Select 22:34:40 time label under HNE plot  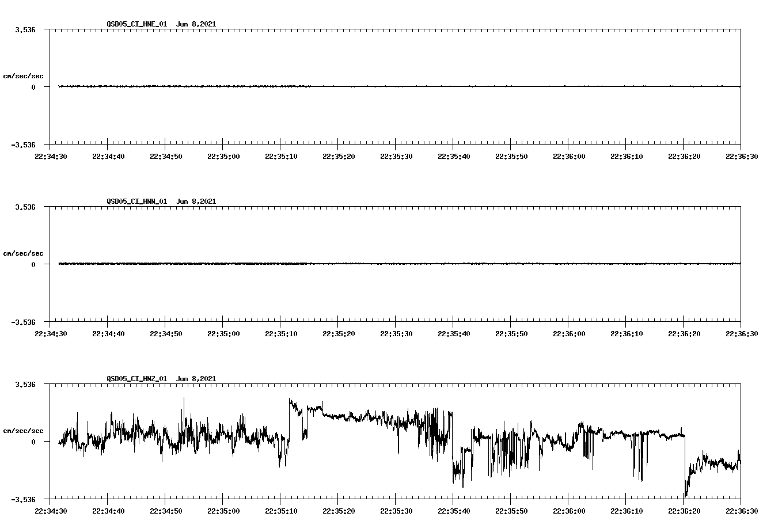[x=108, y=157]
